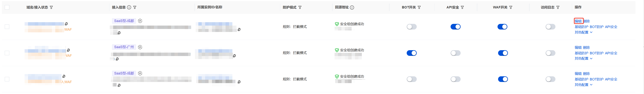This screenshot has height=94, width=644.
Task: Copy the first row's domain name
Action: pos(66,24)
